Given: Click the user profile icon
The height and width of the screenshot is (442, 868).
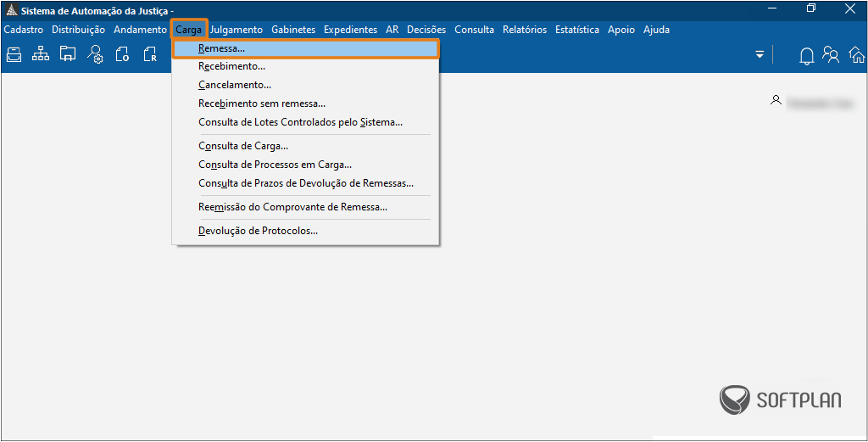Looking at the screenshot, I should tap(776, 100).
